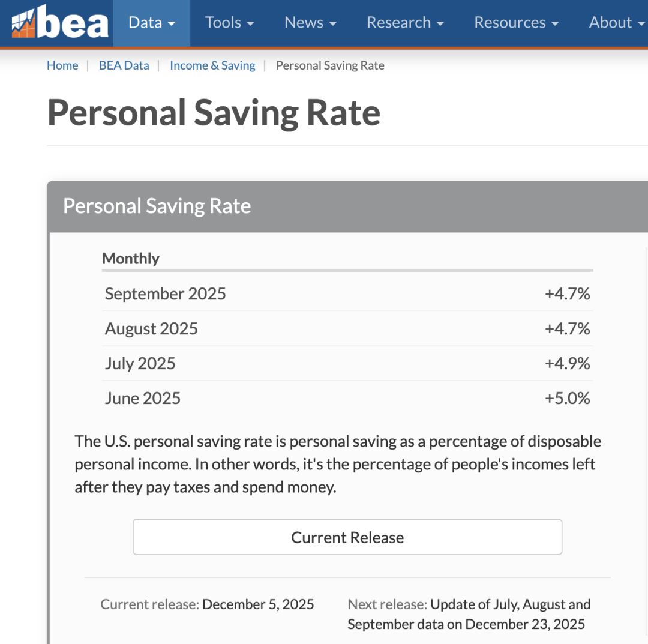The width and height of the screenshot is (648, 644).
Task: Navigate to the Income & Saving breadcrumb
Action: coord(212,65)
